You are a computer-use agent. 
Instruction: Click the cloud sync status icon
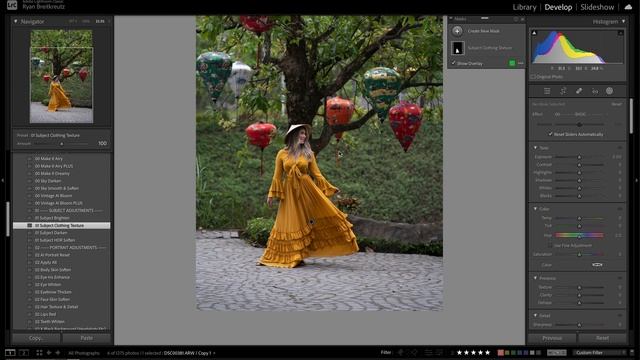click(629, 7)
